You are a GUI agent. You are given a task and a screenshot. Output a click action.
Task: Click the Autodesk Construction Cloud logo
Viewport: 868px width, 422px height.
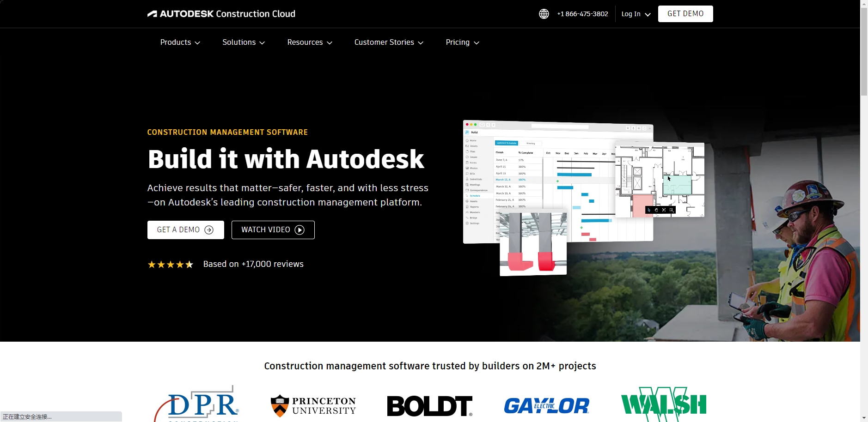click(221, 13)
